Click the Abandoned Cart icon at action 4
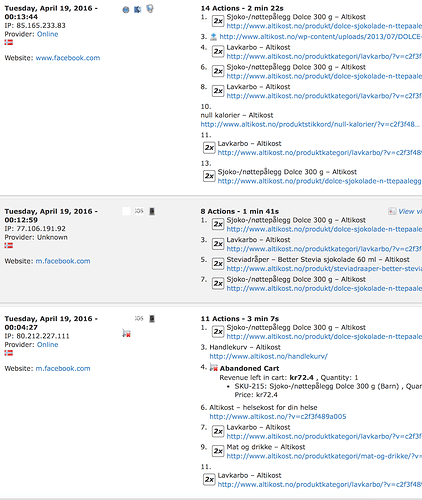Screen dimensions: 422x500 point(213,368)
